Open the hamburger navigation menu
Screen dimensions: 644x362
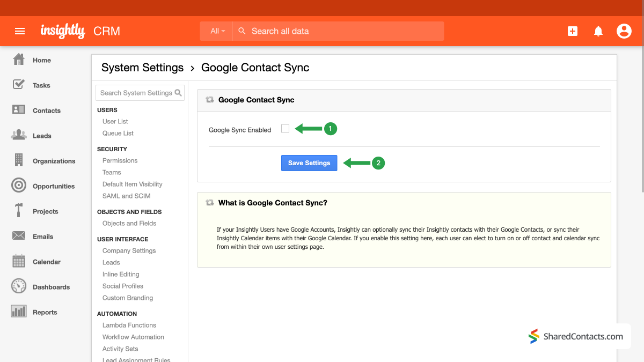pyautogui.click(x=20, y=31)
